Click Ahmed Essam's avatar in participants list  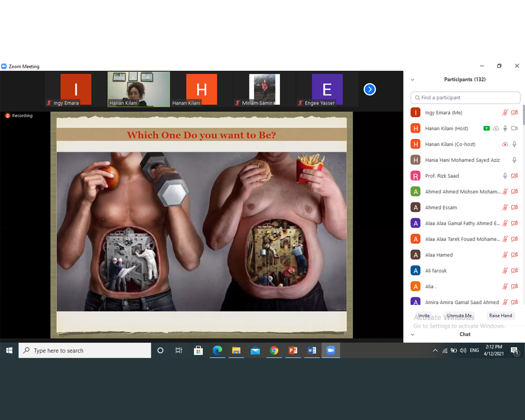coord(416,207)
